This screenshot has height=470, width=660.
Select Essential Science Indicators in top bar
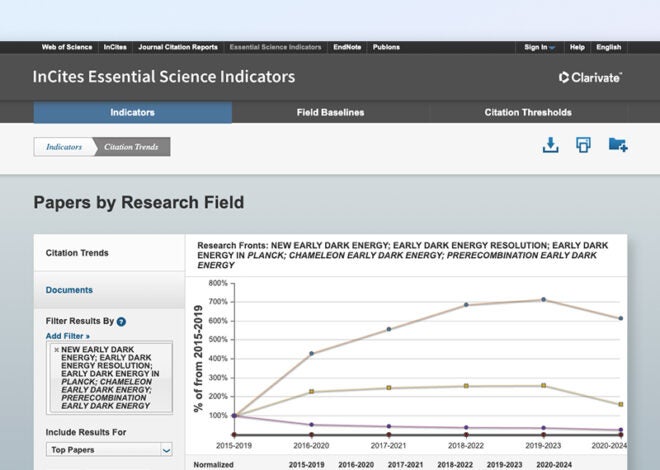[x=275, y=47]
